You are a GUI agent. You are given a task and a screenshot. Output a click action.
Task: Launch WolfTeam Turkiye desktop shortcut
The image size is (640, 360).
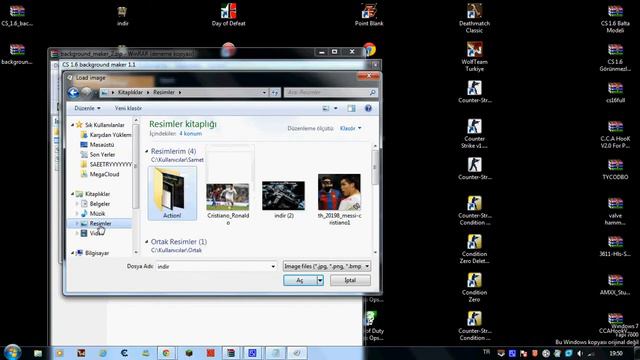474,57
